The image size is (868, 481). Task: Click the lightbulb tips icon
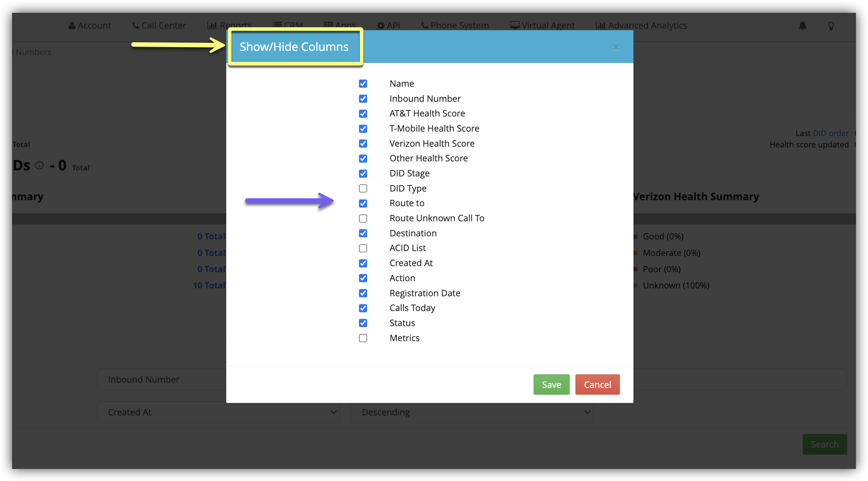831,26
